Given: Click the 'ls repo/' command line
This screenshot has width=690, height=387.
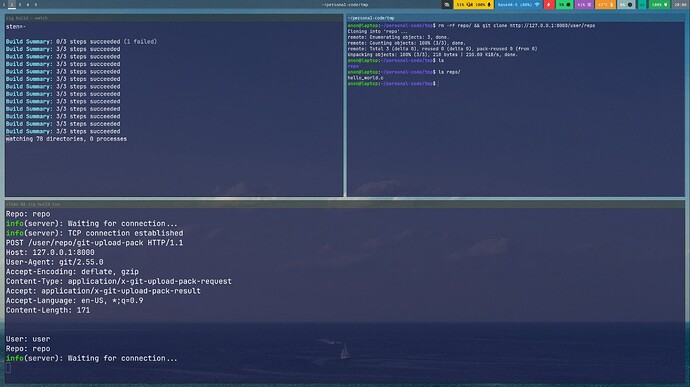Looking at the screenshot, I should coord(449,72).
